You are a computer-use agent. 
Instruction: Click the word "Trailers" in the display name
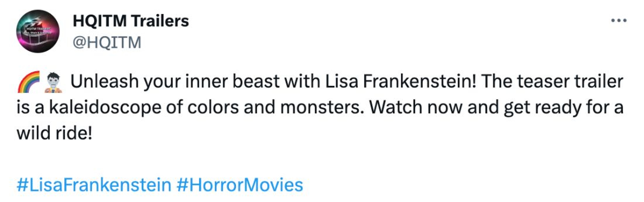pos(160,21)
